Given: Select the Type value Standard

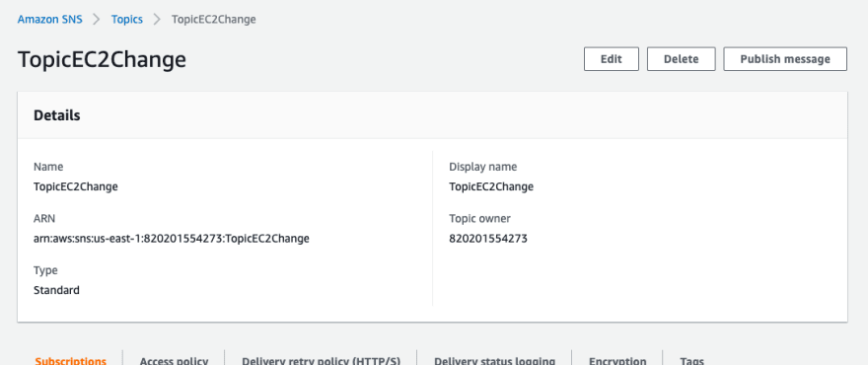Looking at the screenshot, I should [x=56, y=290].
